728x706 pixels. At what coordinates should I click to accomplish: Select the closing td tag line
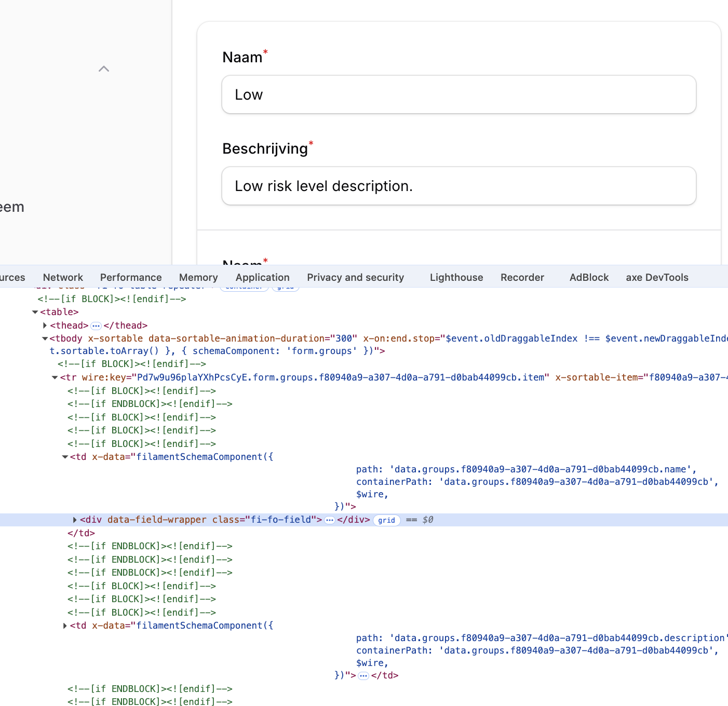point(82,533)
